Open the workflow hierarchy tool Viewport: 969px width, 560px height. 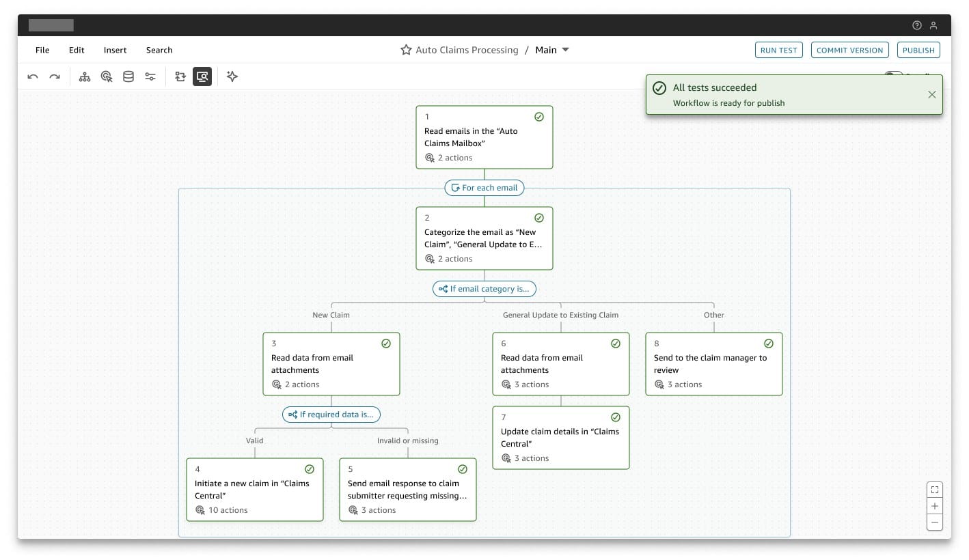[x=85, y=76]
